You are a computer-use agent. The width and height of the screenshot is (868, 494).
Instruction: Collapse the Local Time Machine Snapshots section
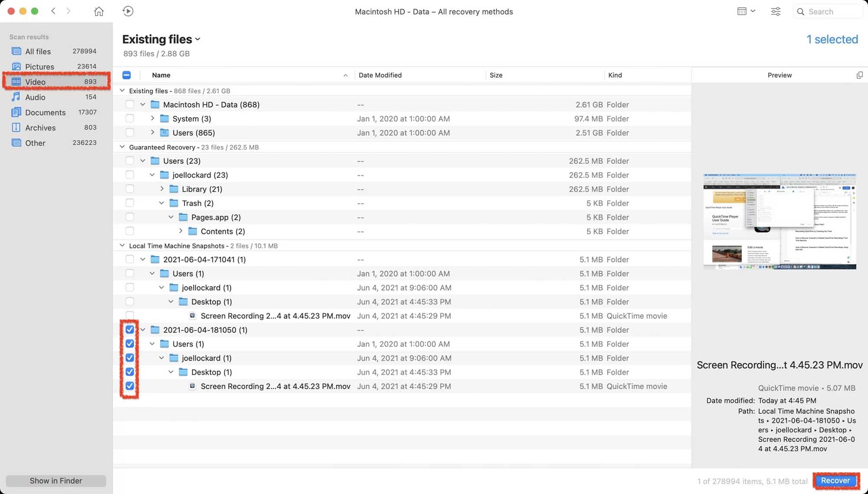[x=122, y=245]
